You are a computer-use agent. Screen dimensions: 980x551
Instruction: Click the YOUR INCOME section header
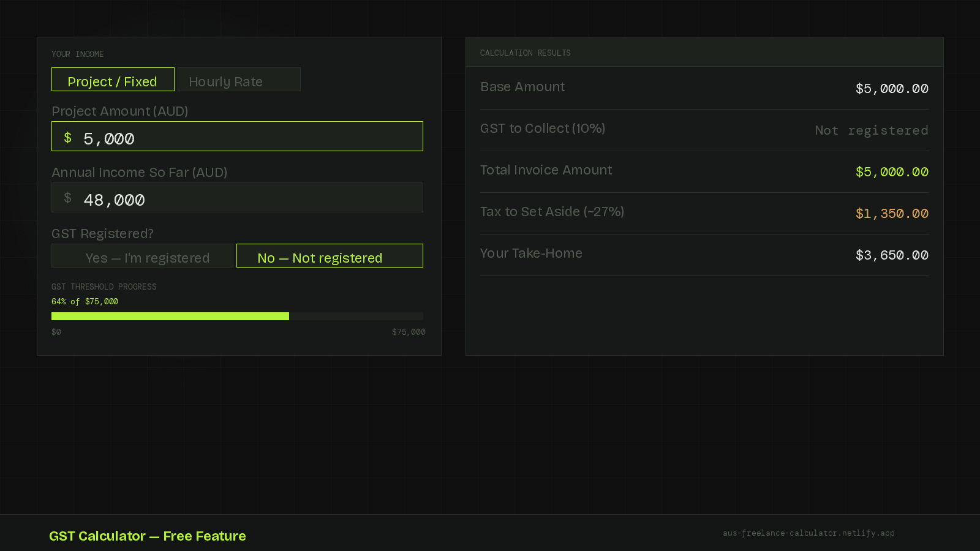pos(77,54)
